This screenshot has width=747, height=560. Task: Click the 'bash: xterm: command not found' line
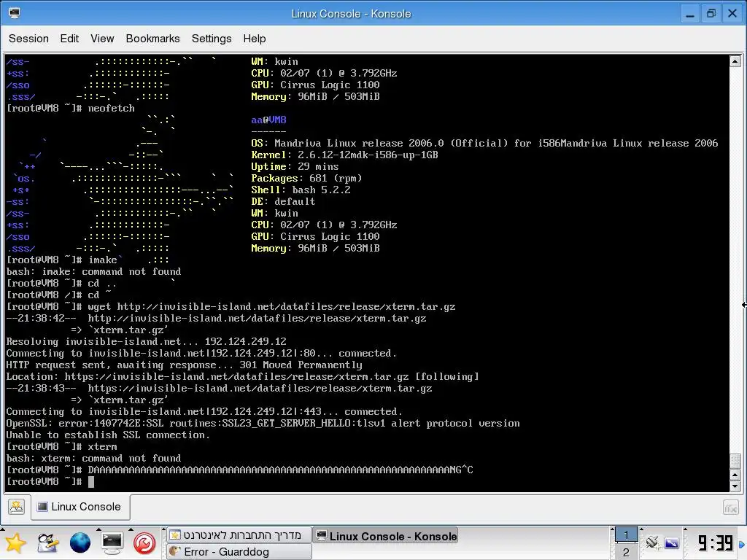tap(94, 459)
